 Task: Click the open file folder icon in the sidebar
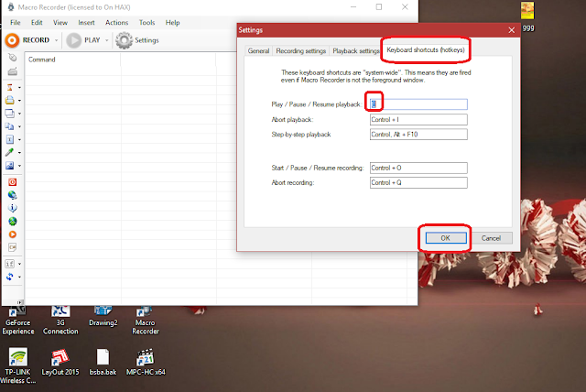coord(10,100)
